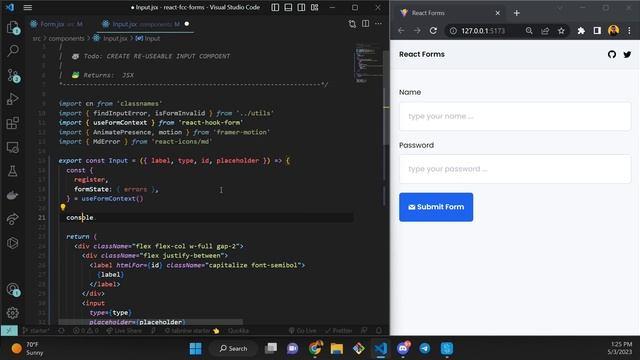
Task: Close the React Forms browser tab
Action: click(x=498, y=13)
